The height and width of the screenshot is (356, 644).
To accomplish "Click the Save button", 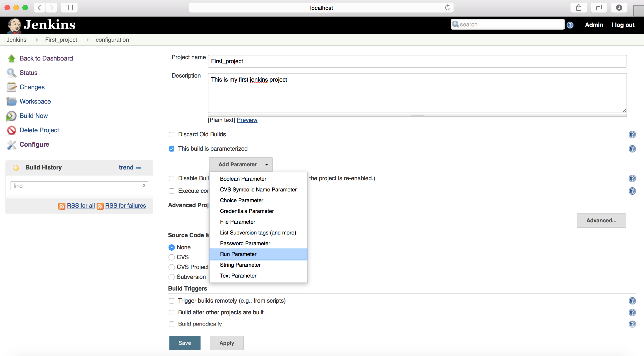I will click(x=184, y=343).
